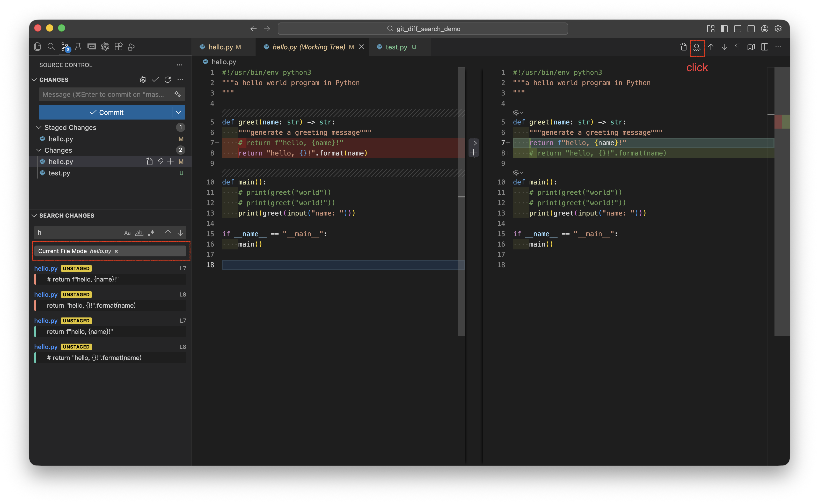The height and width of the screenshot is (504, 819).
Task: Toggle Use Regular Expression option
Action: (151, 233)
